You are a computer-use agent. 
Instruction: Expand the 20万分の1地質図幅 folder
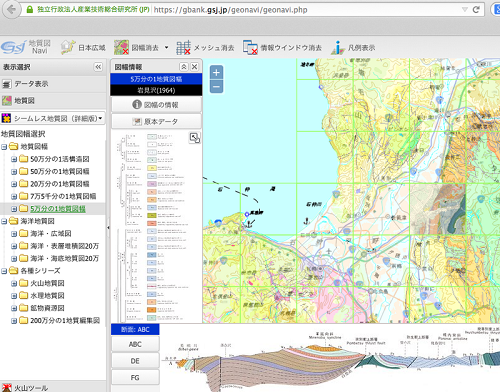(x=14, y=184)
